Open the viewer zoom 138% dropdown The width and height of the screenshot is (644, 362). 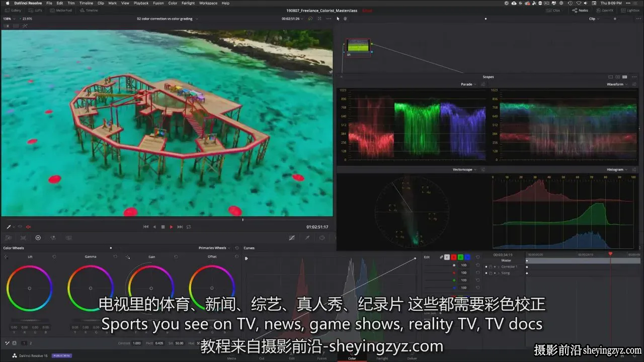click(x=9, y=19)
